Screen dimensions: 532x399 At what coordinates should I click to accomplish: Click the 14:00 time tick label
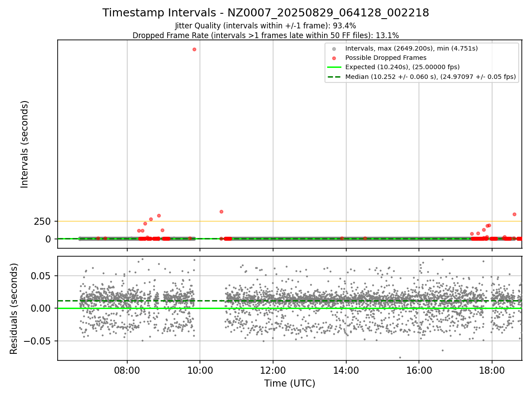[x=346, y=370]
